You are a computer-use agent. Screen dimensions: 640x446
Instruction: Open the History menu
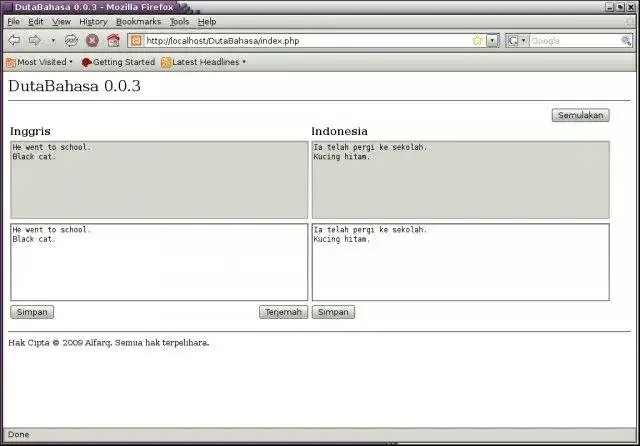click(x=93, y=22)
